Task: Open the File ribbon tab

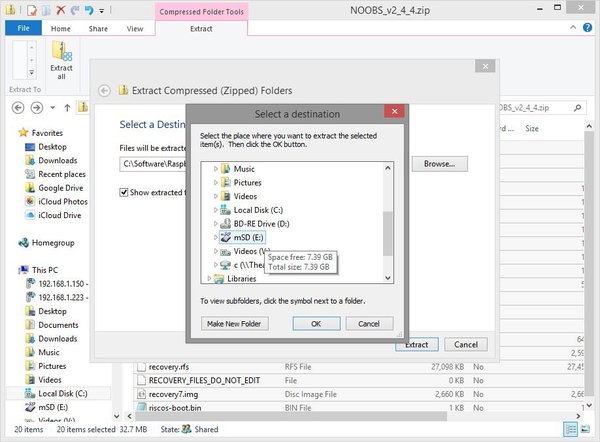Action: [x=23, y=28]
